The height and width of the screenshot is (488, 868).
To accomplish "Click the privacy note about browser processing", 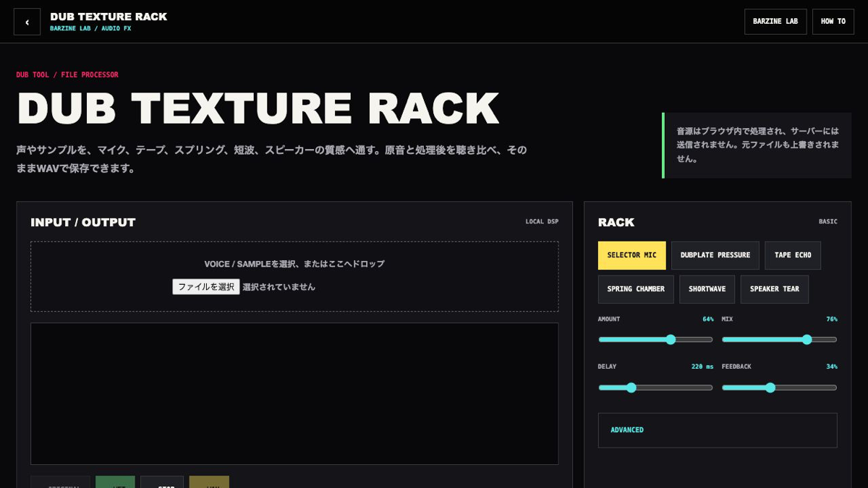I will pyautogui.click(x=757, y=145).
